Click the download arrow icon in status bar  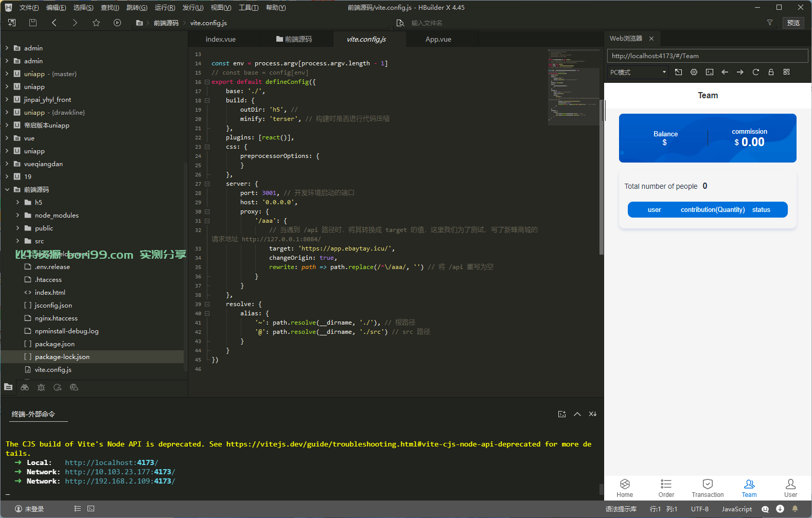coord(780,509)
